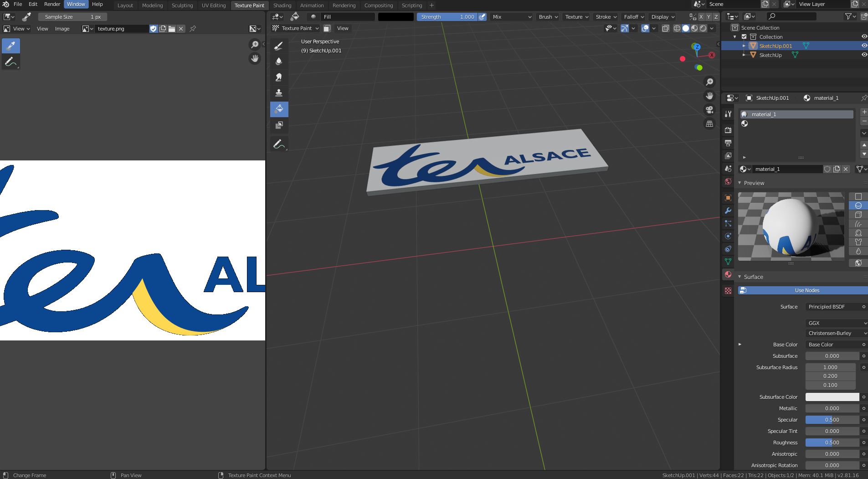The height and width of the screenshot is (479, 868).
Task: Switch to the UV Editing workspace tab
Action: point(214,5)
